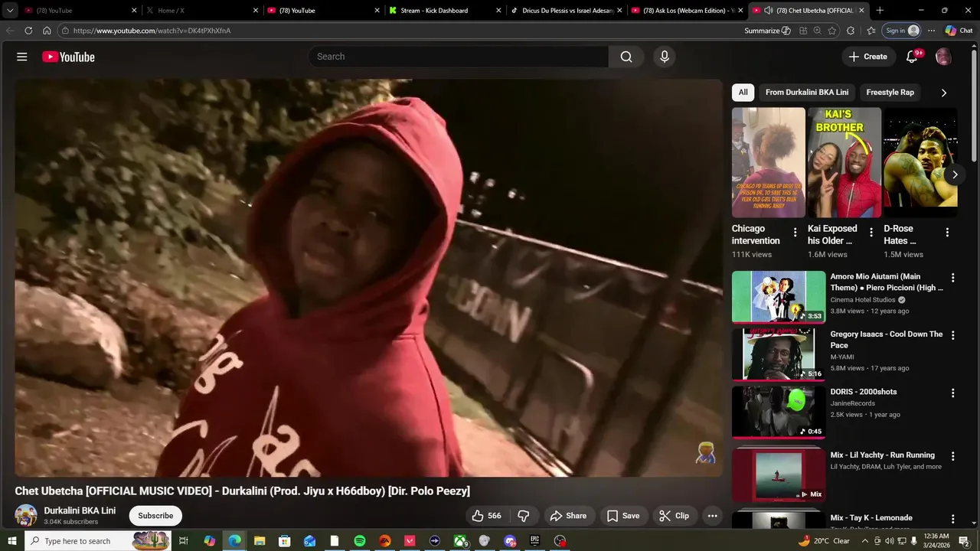Select Freestyle Rap filter chip
980x551 pixels.
tap(890, 93)
